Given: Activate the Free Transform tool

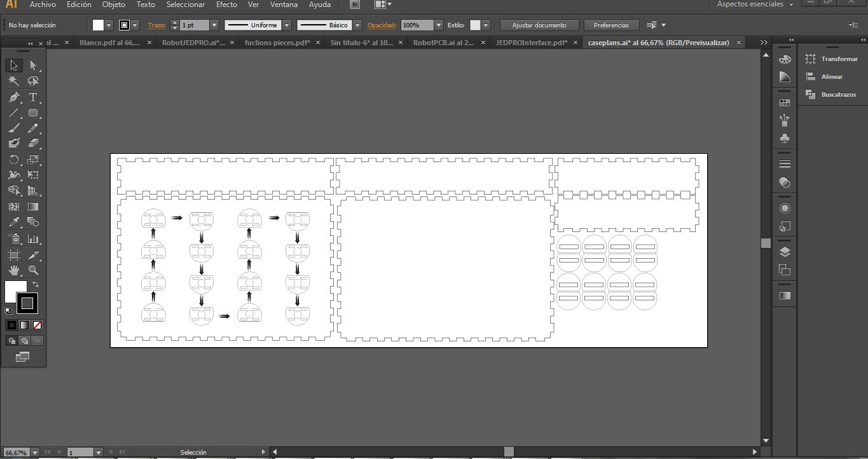Looking at the screenshot, I should pyautogui.click(x=33, y=175).
